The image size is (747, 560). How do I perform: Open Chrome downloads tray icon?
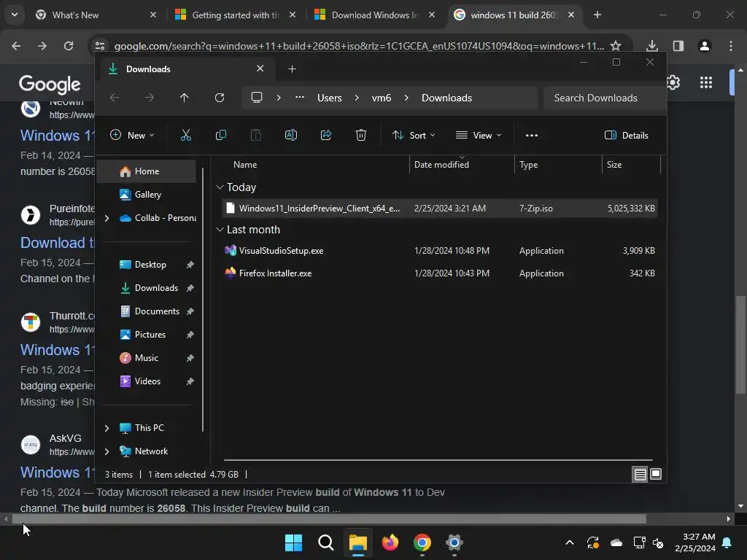pos(652,46)
